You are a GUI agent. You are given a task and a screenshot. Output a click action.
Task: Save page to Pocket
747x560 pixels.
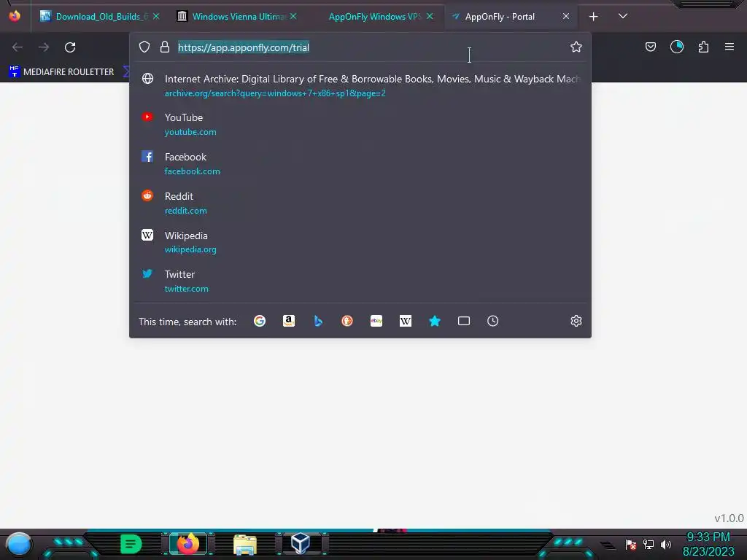651,47
